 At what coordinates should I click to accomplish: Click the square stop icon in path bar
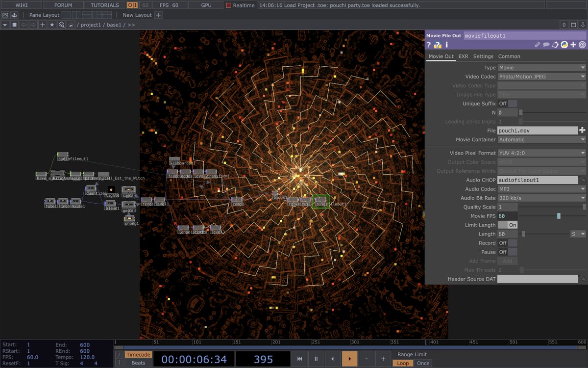(14, 25)
